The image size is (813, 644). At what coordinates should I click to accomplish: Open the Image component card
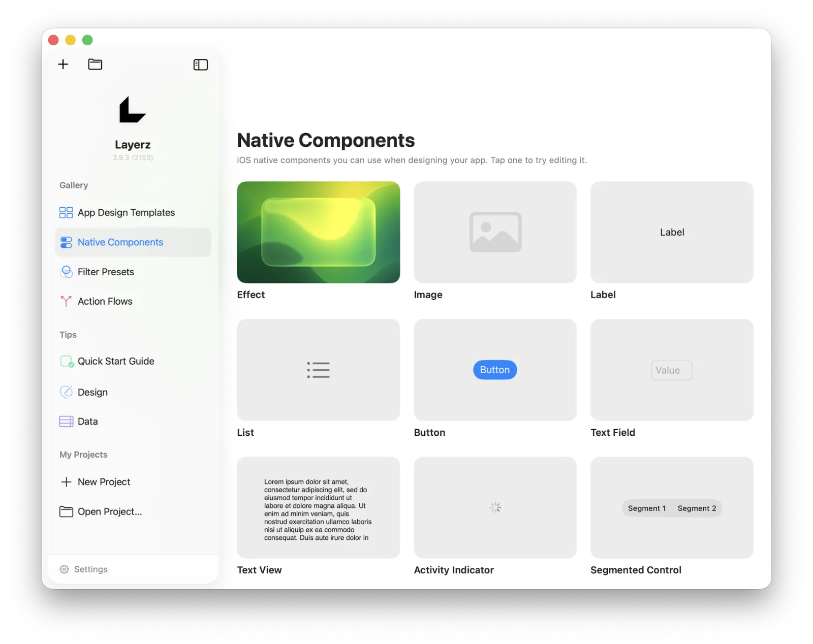(x=495, y=232)
